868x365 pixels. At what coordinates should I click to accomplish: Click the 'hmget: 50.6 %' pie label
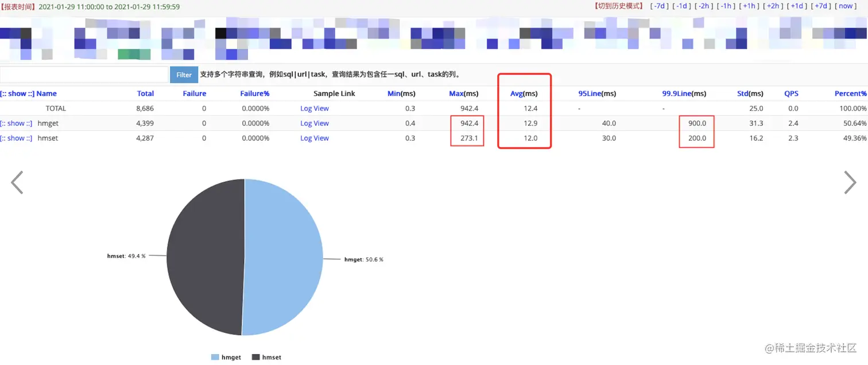(x=363, y=260)
